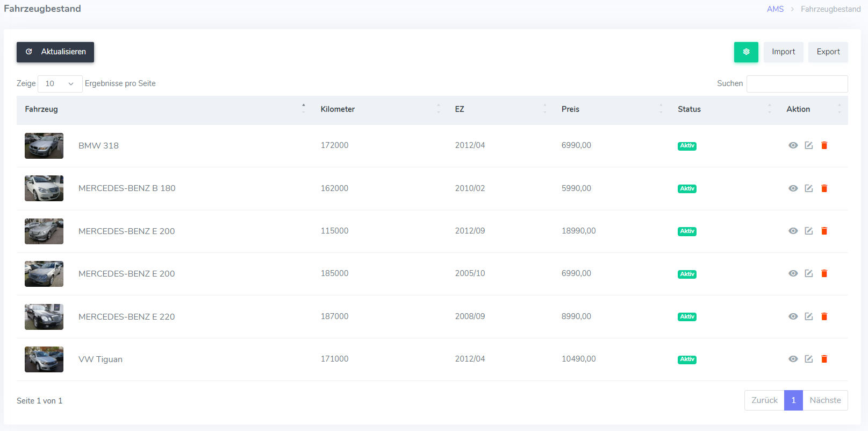The width and height of the screenshot is (868, 431).
Task: Click the Aktiv badge for MERCEDES-BENZ E 220
Action: coord(687,317)
